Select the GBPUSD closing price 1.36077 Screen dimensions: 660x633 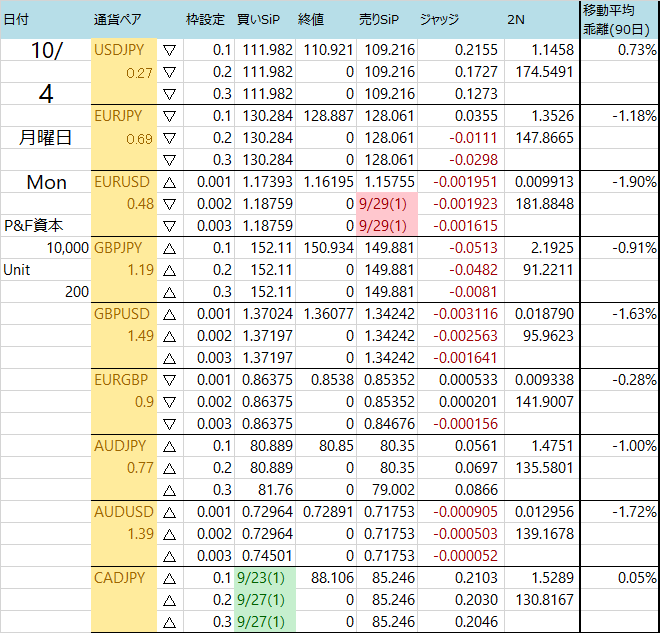point(328,314)
